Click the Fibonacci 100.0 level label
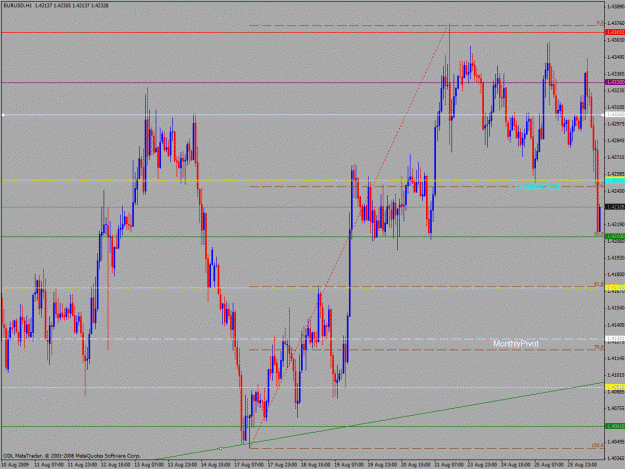This screenshot has width=625, height=469. (x=597, y=445)
